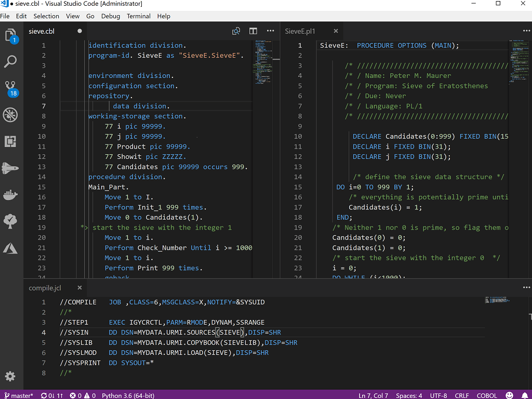
Task: Select the rocket ship activity bar icon
Action: (11, 168)
